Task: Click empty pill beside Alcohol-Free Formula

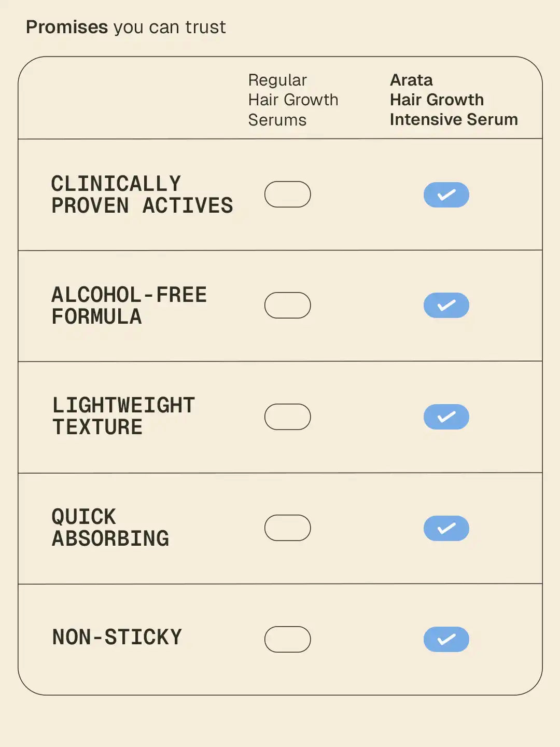Action: click(287, 306)
